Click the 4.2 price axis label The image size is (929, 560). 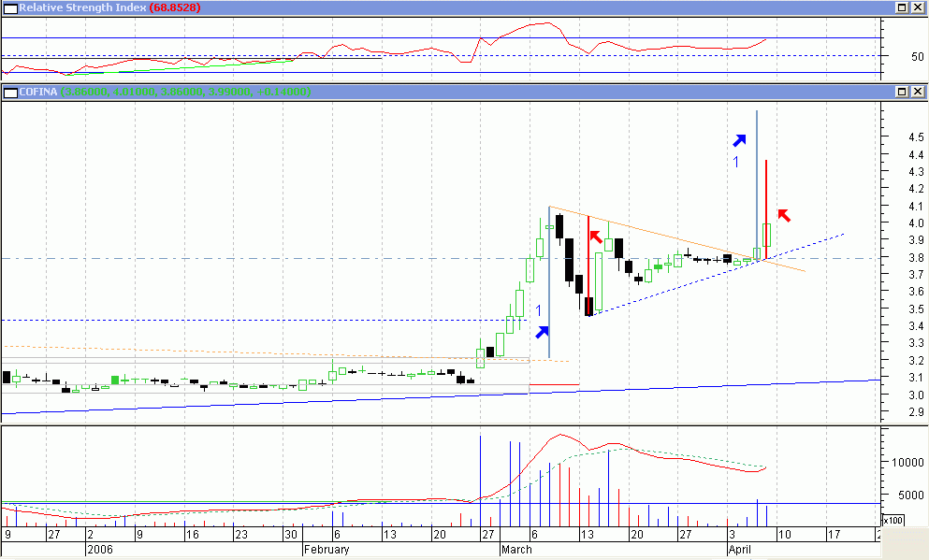(916, 189)
